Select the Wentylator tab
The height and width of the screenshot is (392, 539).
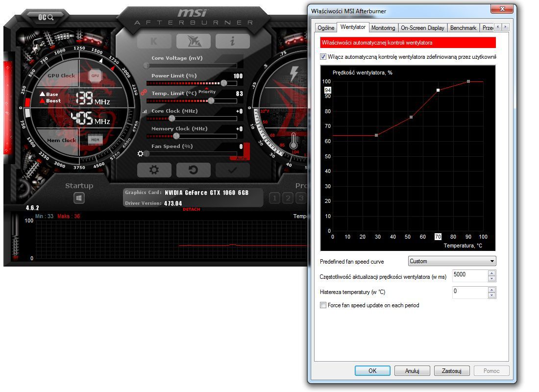point(353,27)
